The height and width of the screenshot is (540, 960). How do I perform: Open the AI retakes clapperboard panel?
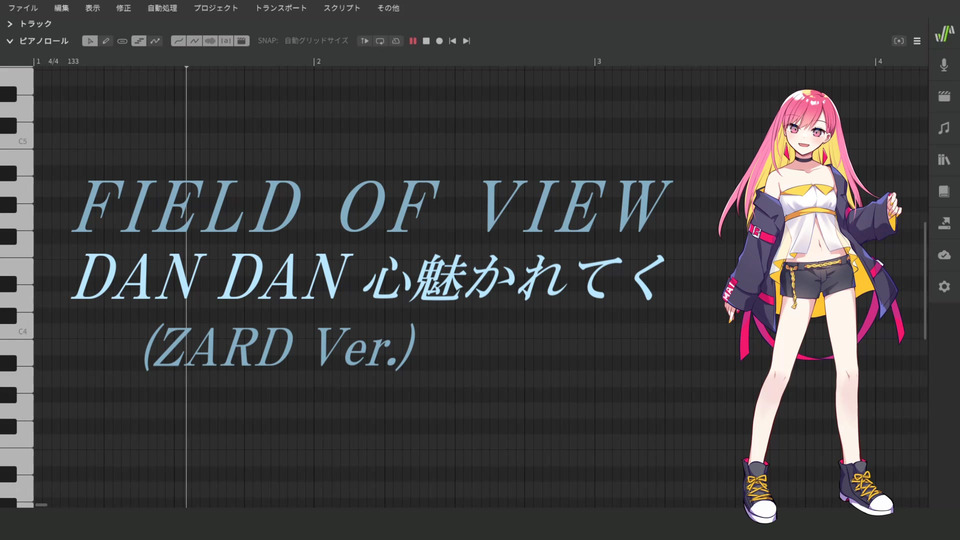[944, 96]
